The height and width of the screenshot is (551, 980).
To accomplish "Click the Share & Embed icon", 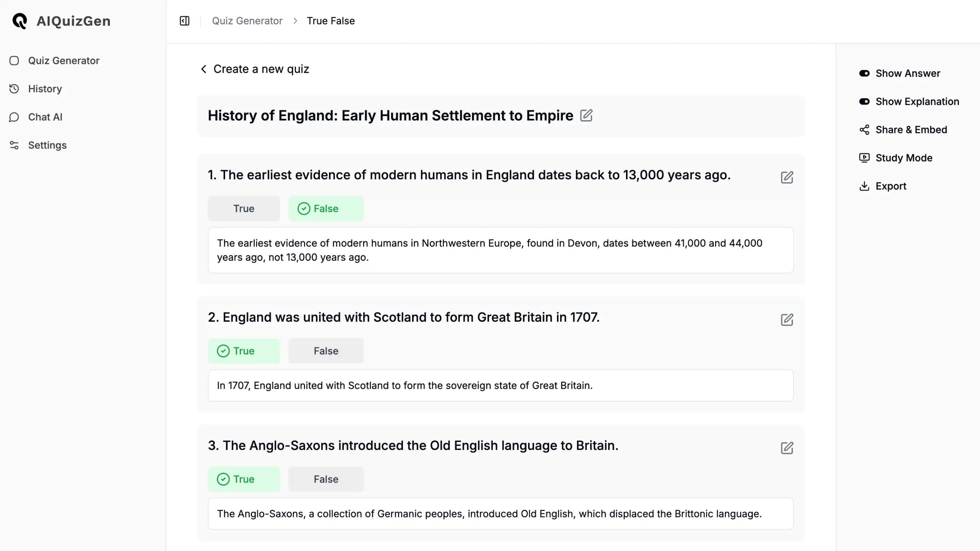I will [x=864, y=129].
